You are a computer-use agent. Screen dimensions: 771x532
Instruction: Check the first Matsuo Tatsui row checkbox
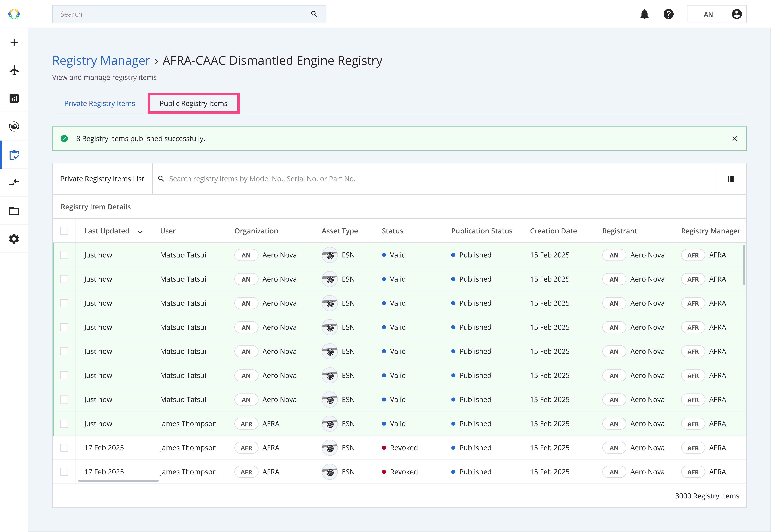pos(64,255)
